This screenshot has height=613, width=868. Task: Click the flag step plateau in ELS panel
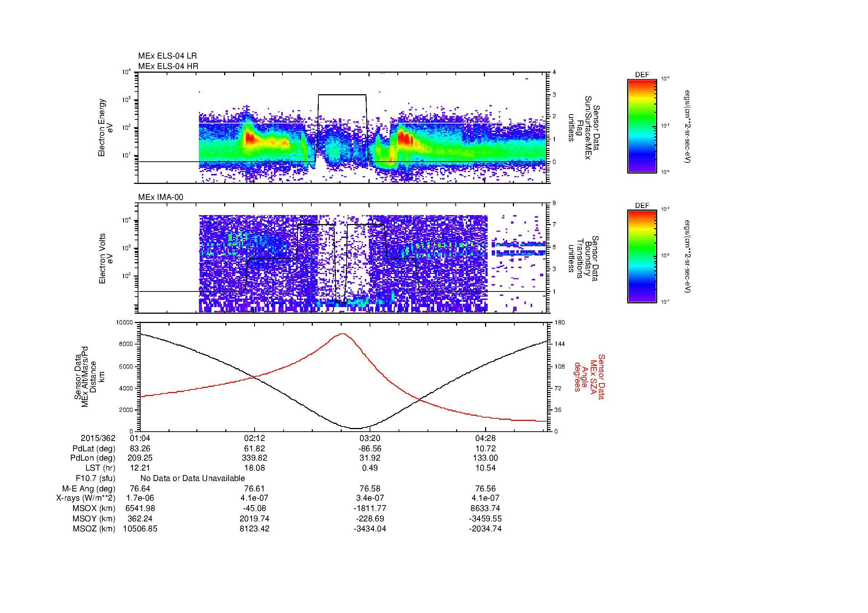pyautogui.click(x=342, y=95)
